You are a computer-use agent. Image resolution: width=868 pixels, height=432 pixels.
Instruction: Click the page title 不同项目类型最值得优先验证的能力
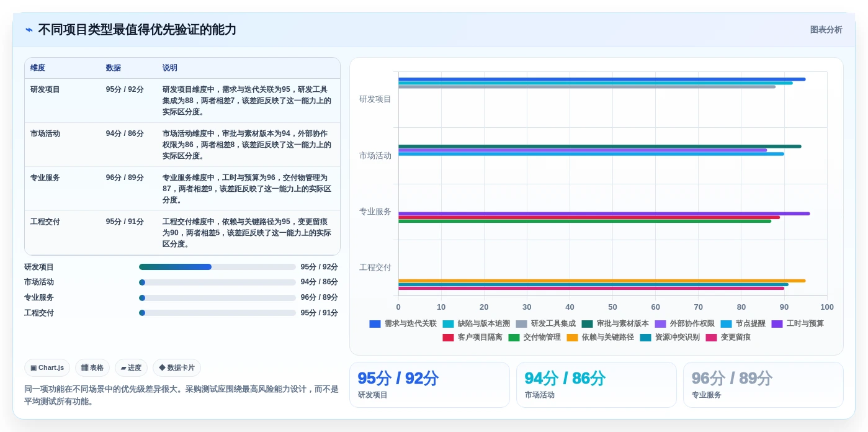[137, 30]
